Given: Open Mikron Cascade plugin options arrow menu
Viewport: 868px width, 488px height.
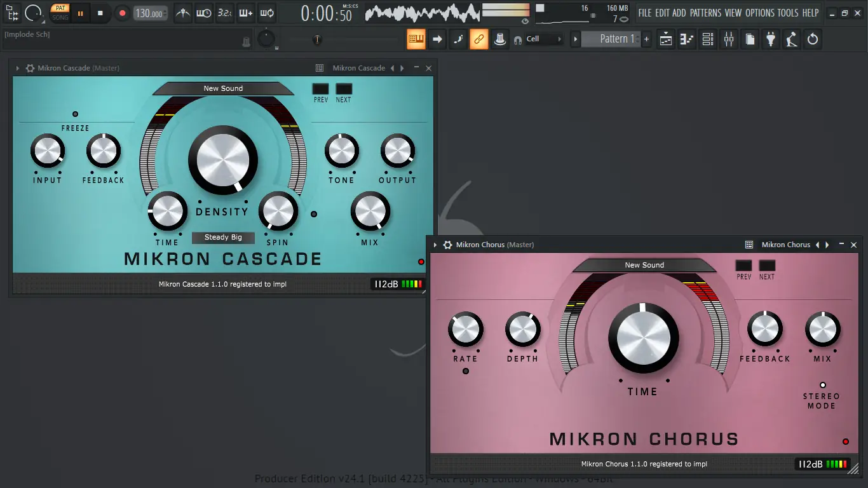Looking at the screenshot, I should coord(18,68).
